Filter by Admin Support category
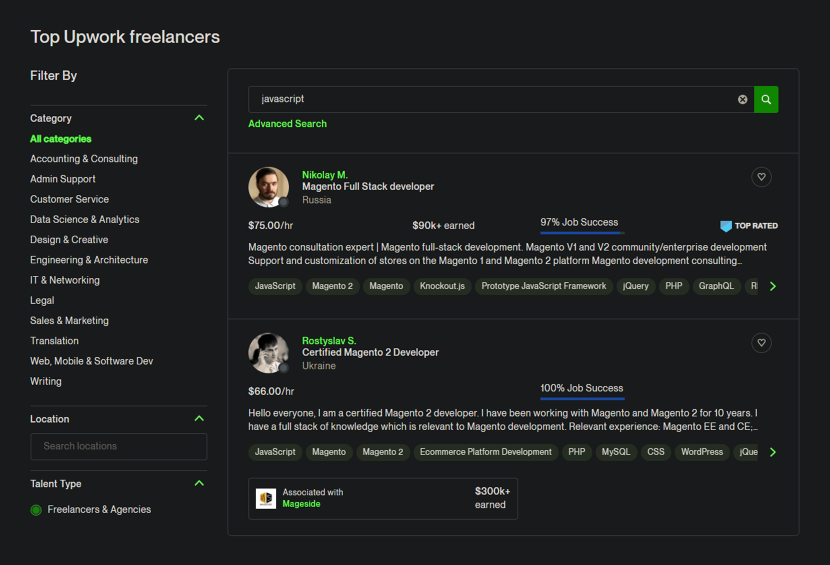Screen dimensions: 830x565 [62, 179]
